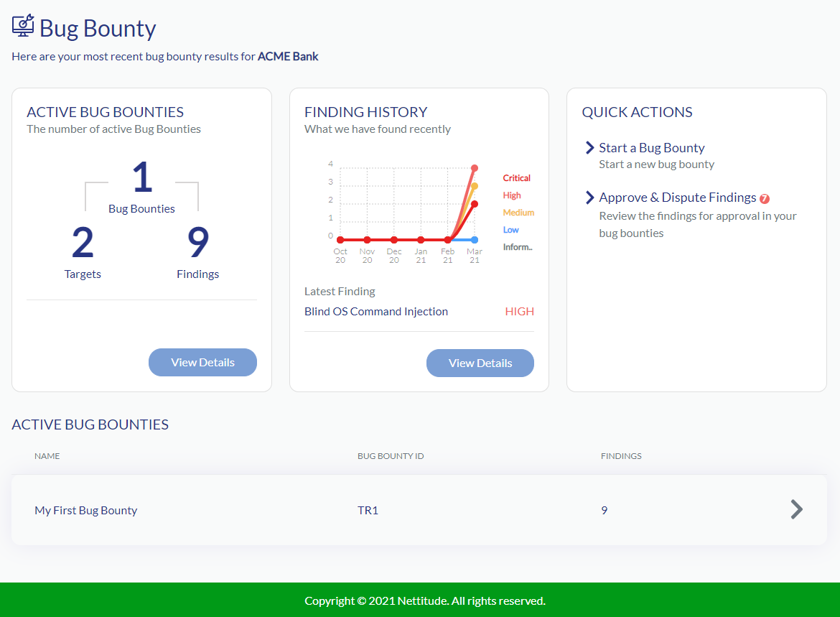This screenshot has width=840, height=617.
Task: Click the Findings label under 9
Action: (197, 274)
